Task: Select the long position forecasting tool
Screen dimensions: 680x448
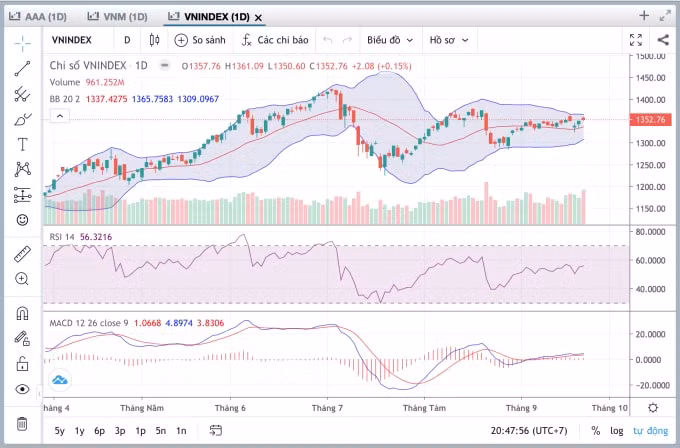Action: click(22, 195)
